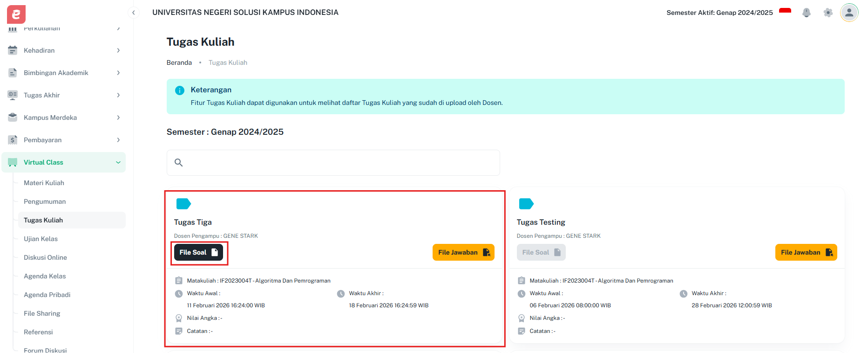Open Ujian Kelas submenu item
The height and width of the screenshot is (353, 868).
72,239
